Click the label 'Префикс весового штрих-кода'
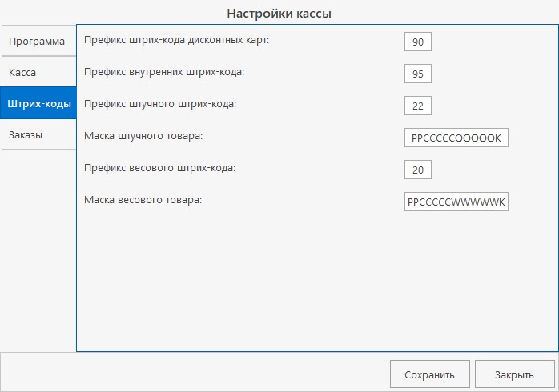The height and width of the screenshot is (392, 559). point(159,167)
